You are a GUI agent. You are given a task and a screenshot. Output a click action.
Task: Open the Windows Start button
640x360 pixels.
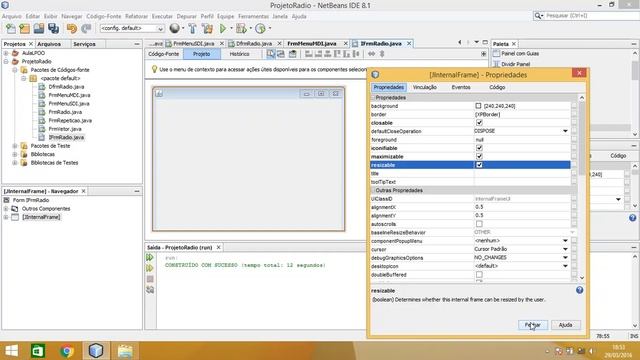click(x=11, y=351)
